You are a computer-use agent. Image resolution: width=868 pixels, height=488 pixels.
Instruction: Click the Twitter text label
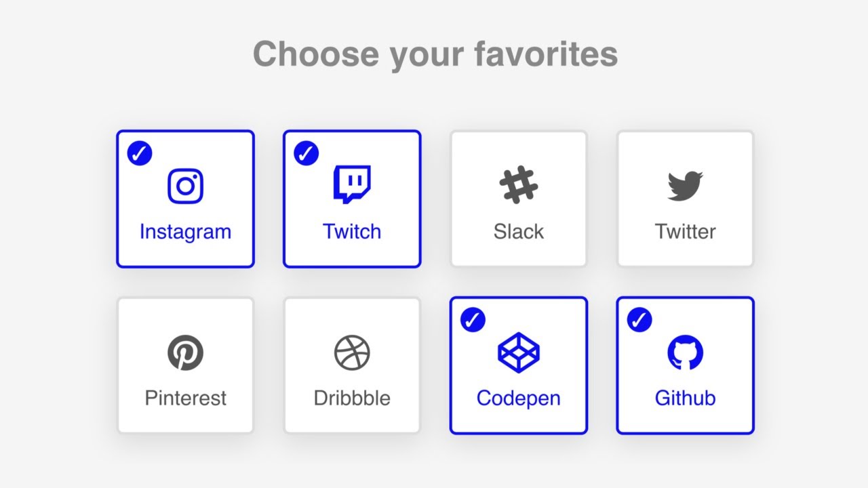(686, 231)
